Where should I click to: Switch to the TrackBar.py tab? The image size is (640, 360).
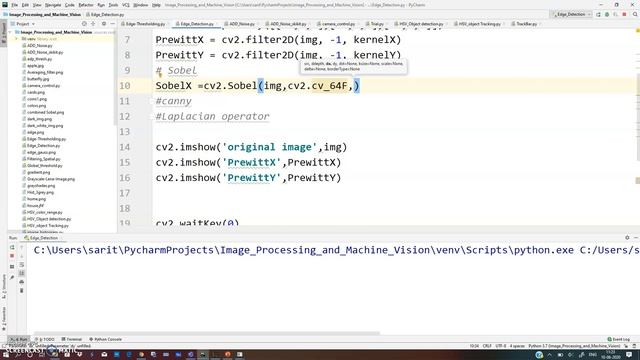pyautogui.click(x=526, y=24)
